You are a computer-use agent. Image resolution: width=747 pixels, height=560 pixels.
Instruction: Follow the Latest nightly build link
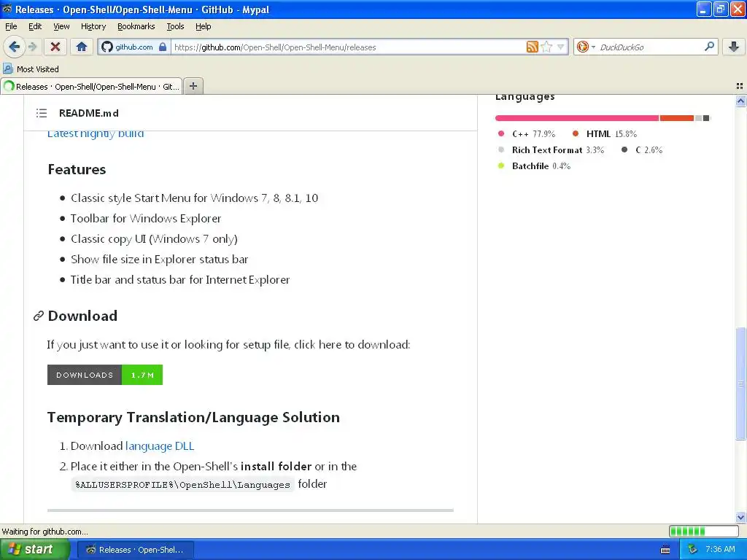click(96, 134)
